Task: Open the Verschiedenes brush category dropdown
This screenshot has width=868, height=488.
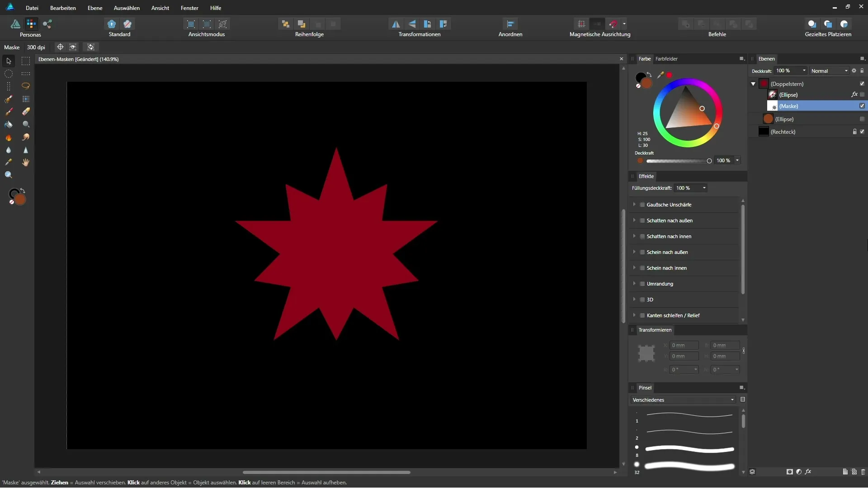Action: tap(683, 400)
